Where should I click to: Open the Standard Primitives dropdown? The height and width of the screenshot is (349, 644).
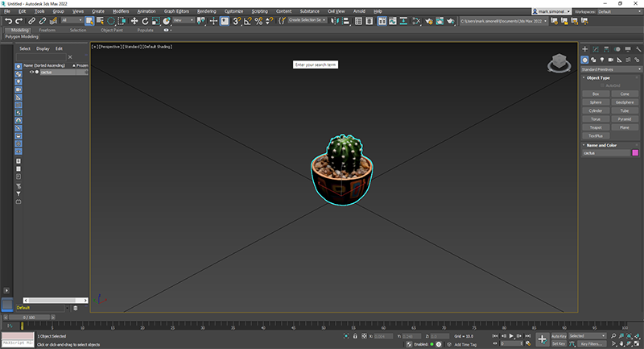(x=611, y=69)
